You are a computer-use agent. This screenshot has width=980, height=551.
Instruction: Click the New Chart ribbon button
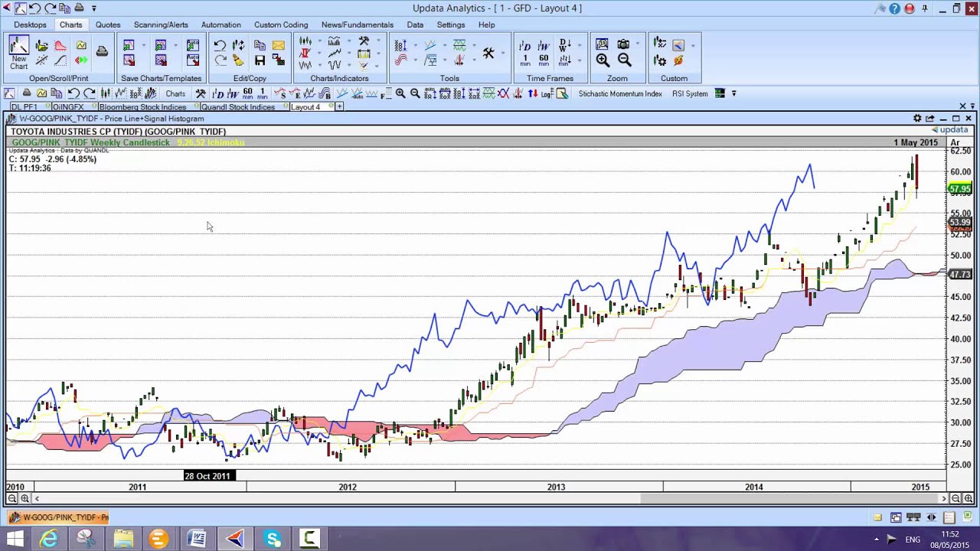(x=18, y=53)
